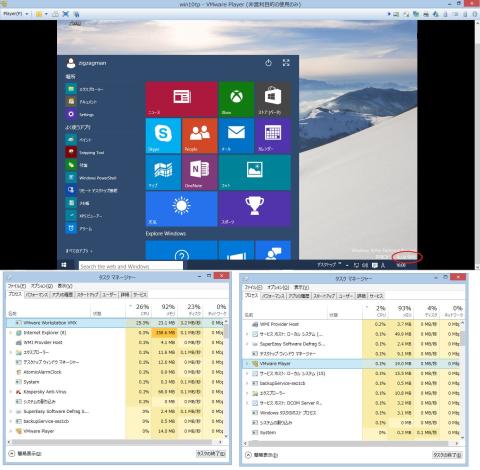Open the Maps tile
This screenshot has width=480, height=470.
(x=163, y=172)
